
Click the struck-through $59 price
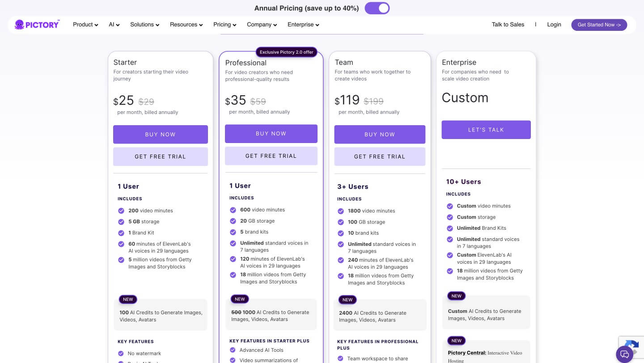(258, 101)
